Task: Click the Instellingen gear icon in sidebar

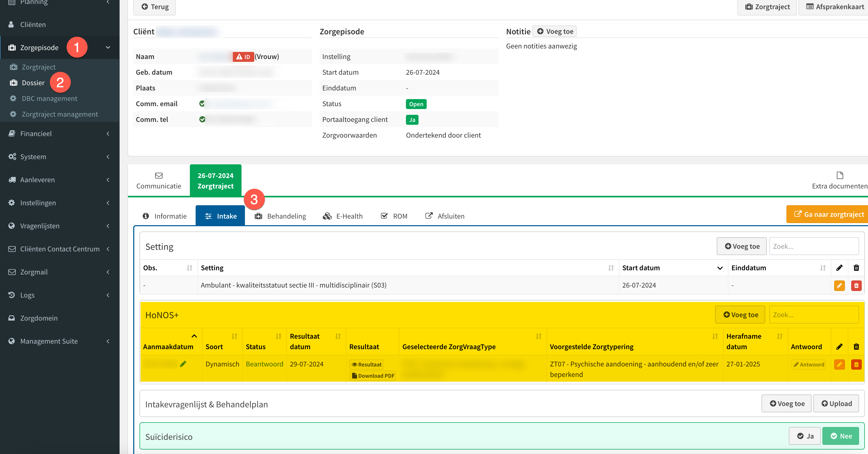Action: pos(12,202)
